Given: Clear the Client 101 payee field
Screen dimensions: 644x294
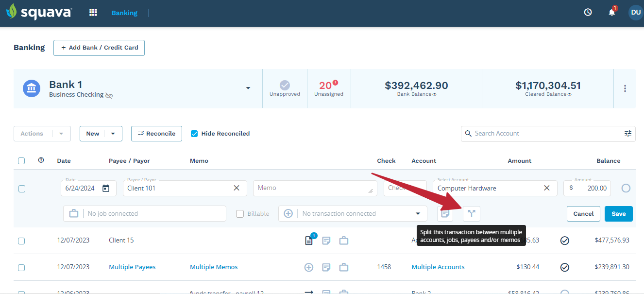Looking at the screenshot, I should point(237,188).
